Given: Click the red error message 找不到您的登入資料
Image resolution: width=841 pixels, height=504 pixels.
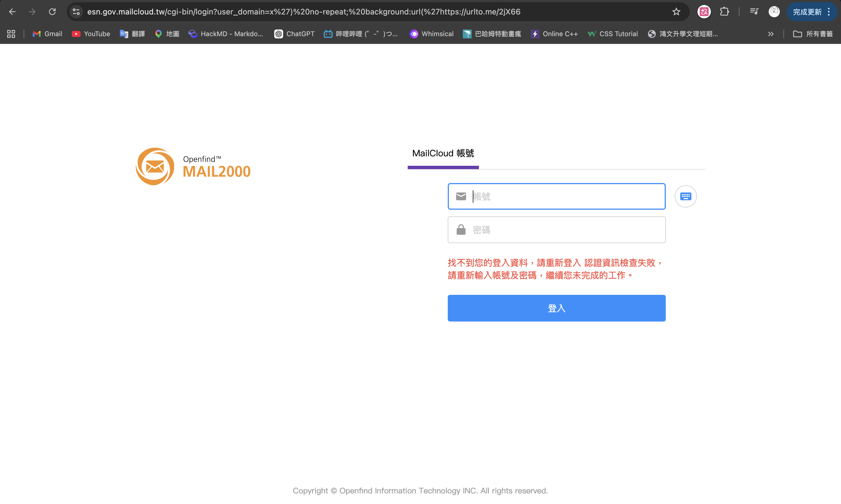Looking at the screenshot, I should [556, 269].
